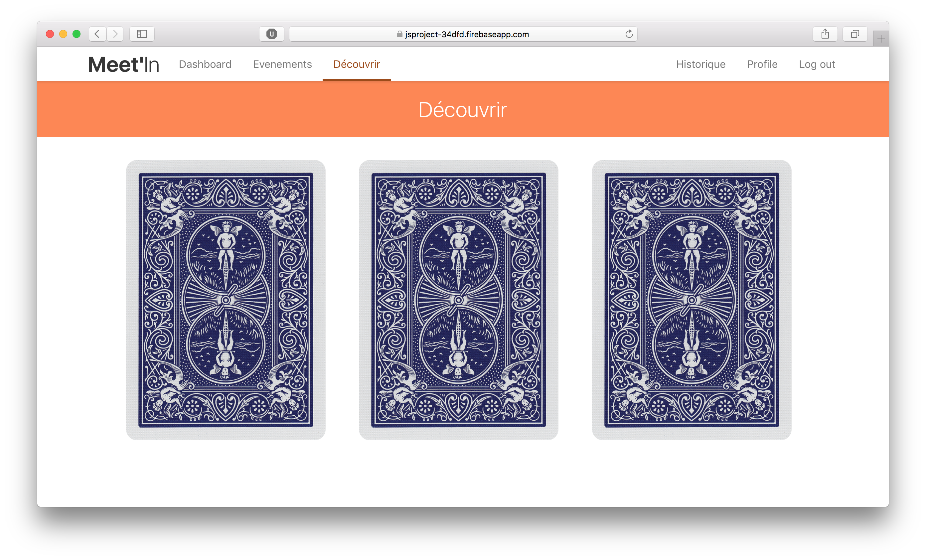Screen dimensions: 926x560
Task: Click the Meet'In logo
Action: (124, 64)
